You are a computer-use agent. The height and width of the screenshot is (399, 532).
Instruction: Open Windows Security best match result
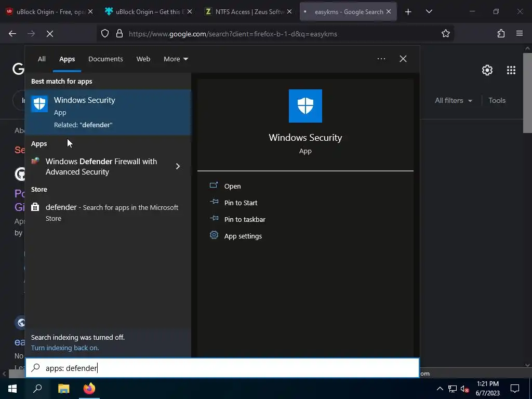[108, 112]
